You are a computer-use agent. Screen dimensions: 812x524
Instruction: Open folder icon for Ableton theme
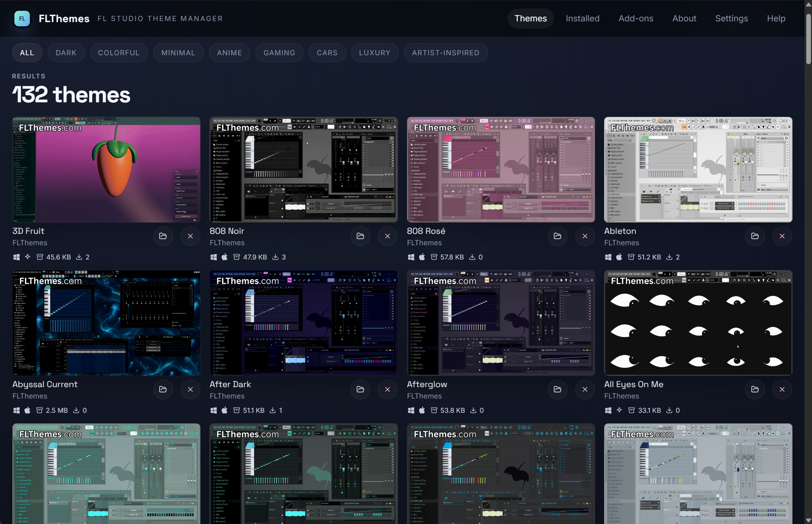755,236
